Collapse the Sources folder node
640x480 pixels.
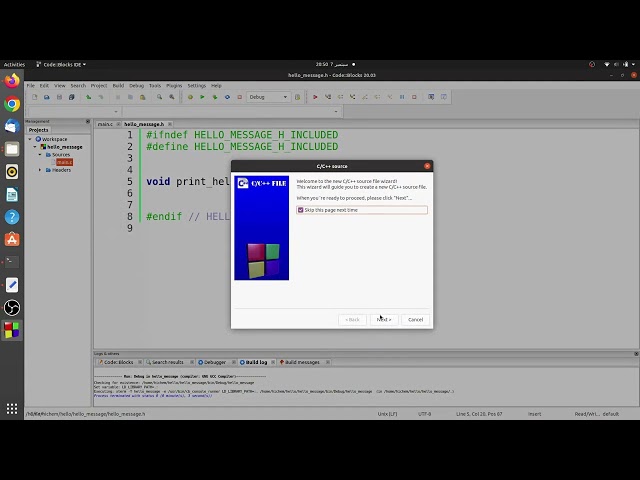coord(40,155)
